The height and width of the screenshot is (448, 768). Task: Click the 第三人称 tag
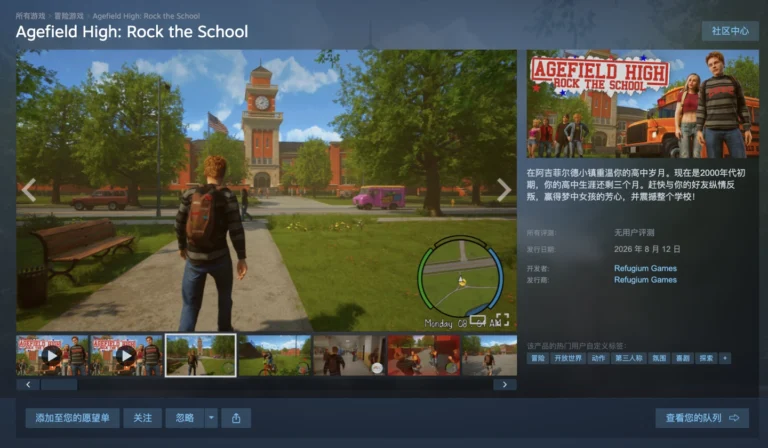click(629, 358)
